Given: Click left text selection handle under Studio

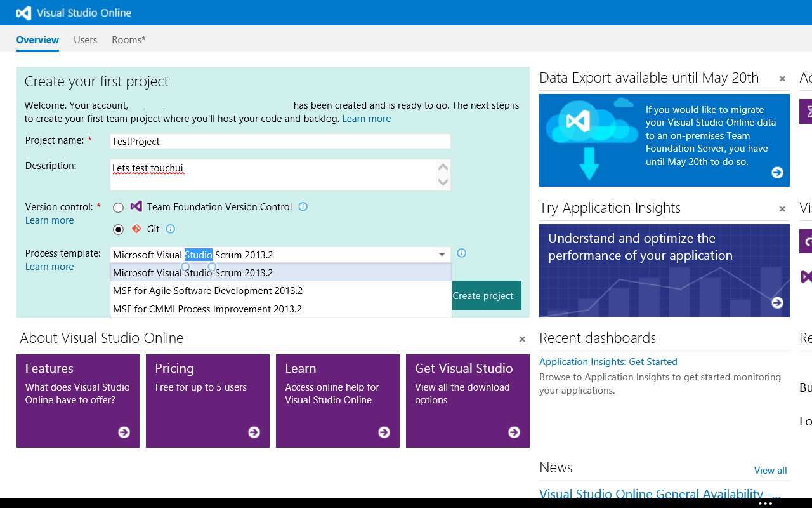Looking at the screenshot, I should [186, 267].
